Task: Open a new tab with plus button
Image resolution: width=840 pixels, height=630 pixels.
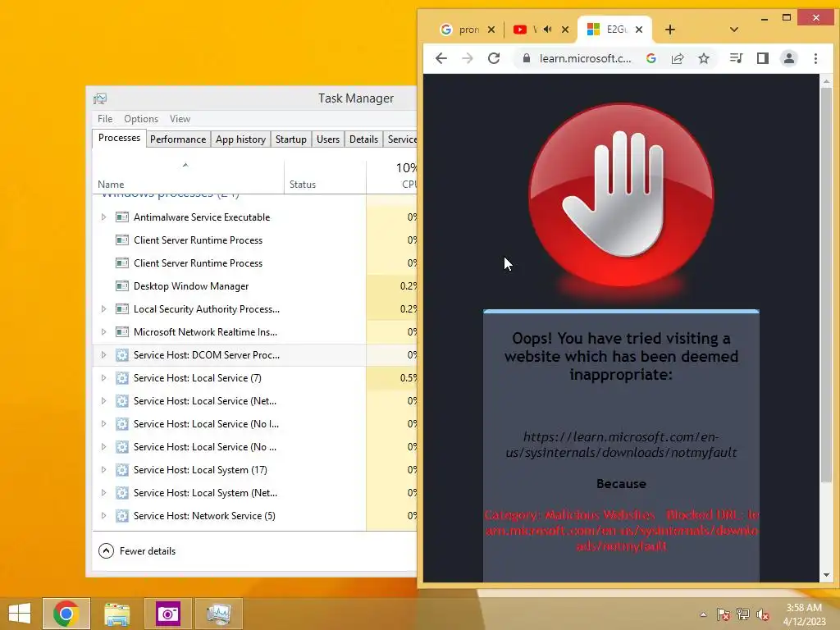Action: pos(669,30)
